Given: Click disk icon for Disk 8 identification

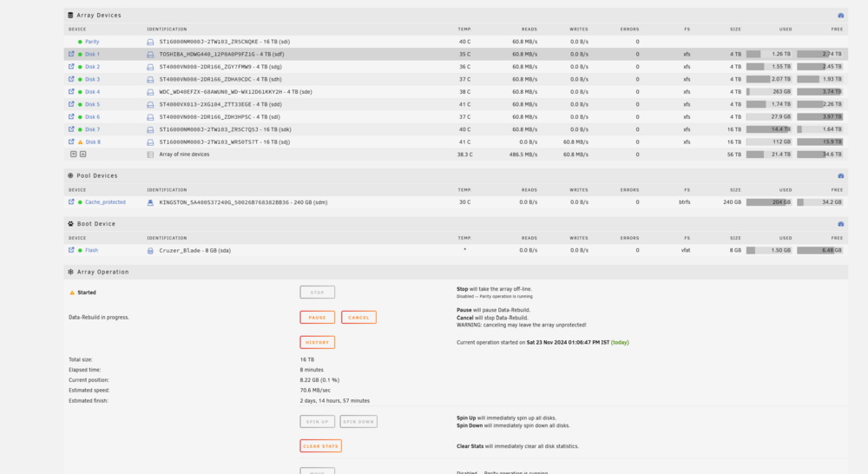Looking at the screenshot, I should pos(150,142).
